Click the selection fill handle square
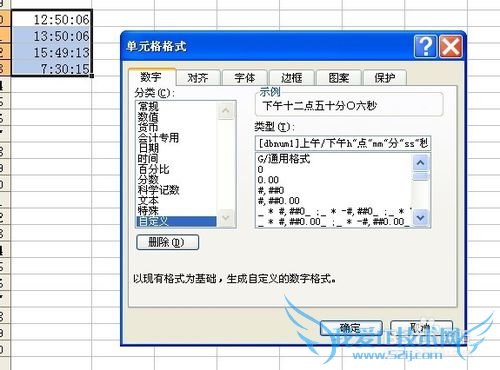 click(x=92, y=76)
